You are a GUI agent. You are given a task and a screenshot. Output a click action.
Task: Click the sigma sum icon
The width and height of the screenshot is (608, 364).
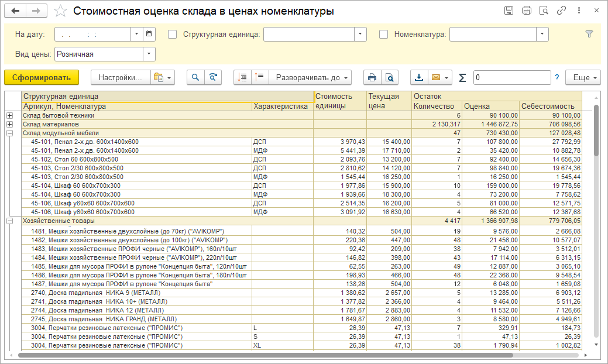tap(462, 77)
